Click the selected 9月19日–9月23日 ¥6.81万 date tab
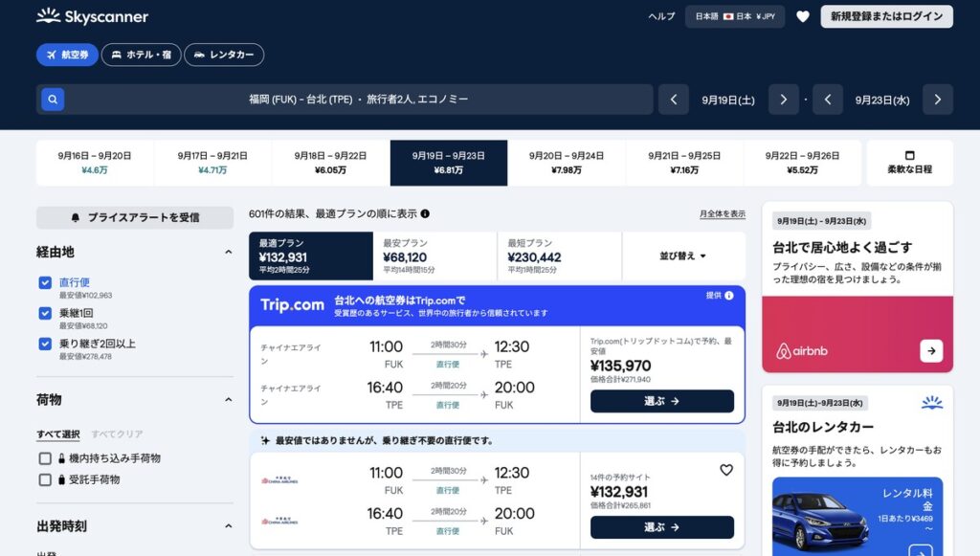Viewport: 980px width, 556px height. 449,163
